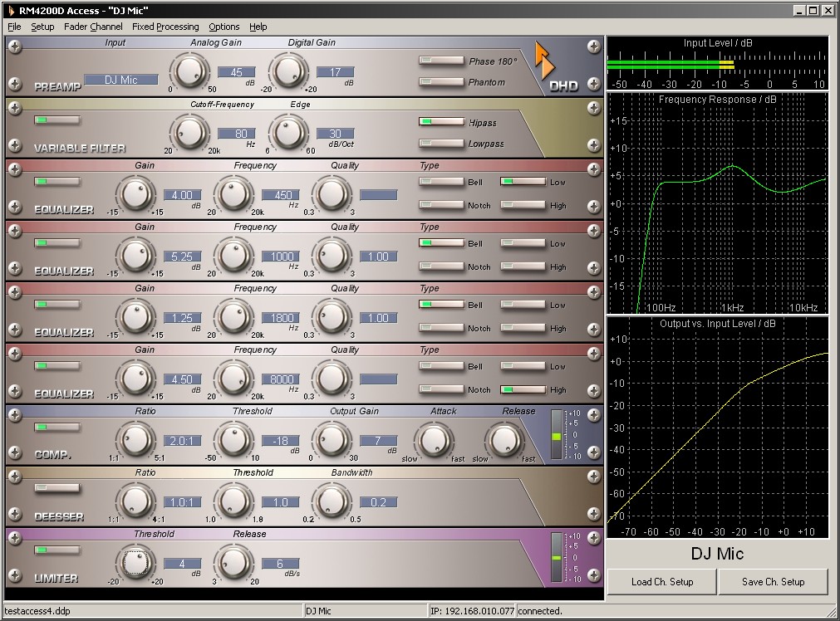Toggle the 1800 Hz equalizer on/off switch

[57, 305]
